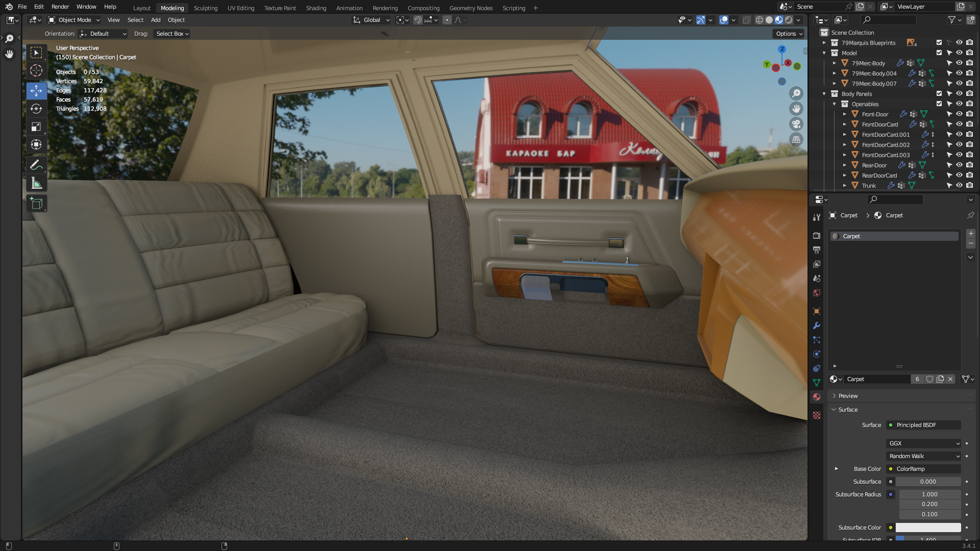Hide Front-Door with the eye icon
The width and height of the screenshot is (980, 551).
click(x=959, y=114)
